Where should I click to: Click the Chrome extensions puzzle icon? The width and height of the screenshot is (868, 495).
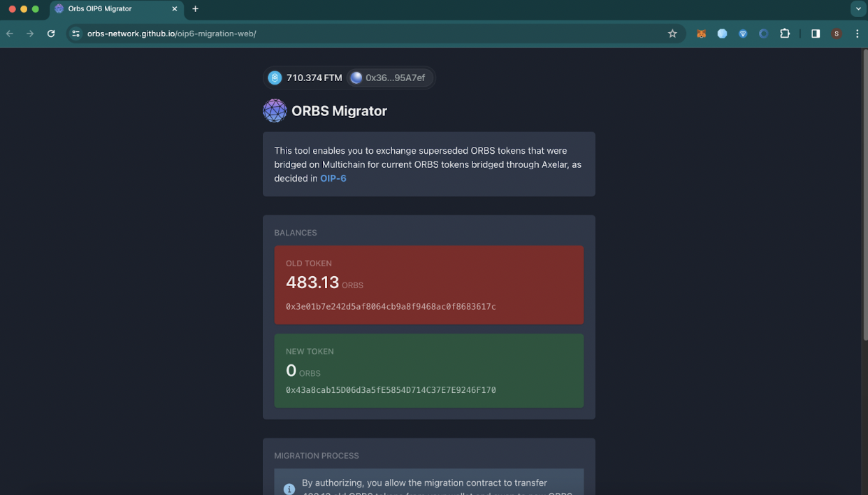[785, 33]
